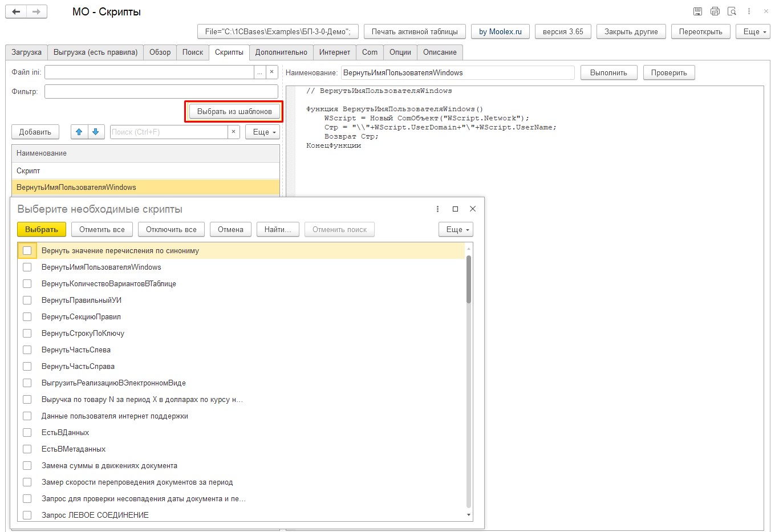Screen dimensions: 775x532
Task: Click the printer icon in header
Action: [715, 11]
